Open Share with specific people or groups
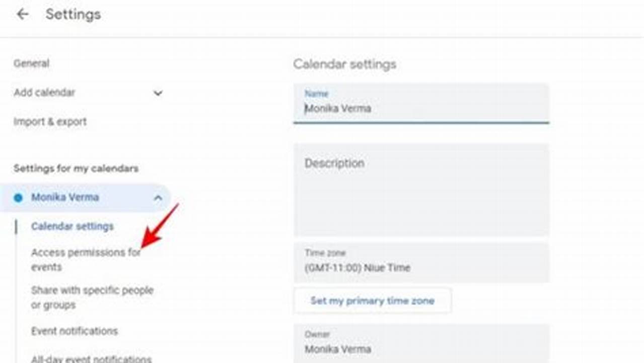The height and width of the screenshot is (363, 644). coord(93,297)
